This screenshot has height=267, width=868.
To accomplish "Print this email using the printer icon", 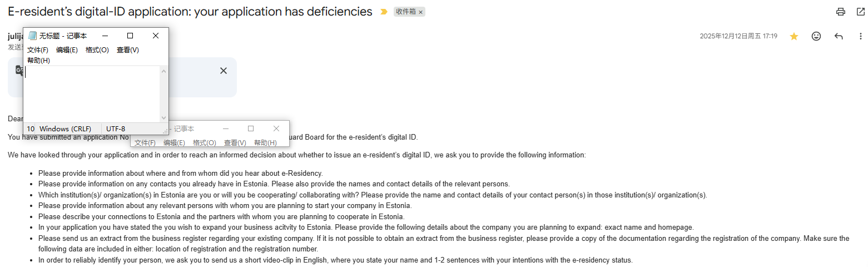I will [x=841, y=12].
